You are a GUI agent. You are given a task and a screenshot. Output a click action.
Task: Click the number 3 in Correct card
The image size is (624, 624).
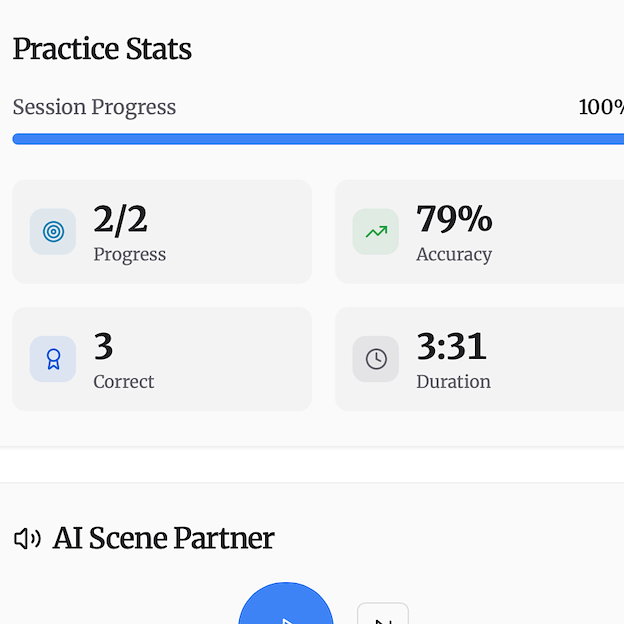click(x=103, y=347)
